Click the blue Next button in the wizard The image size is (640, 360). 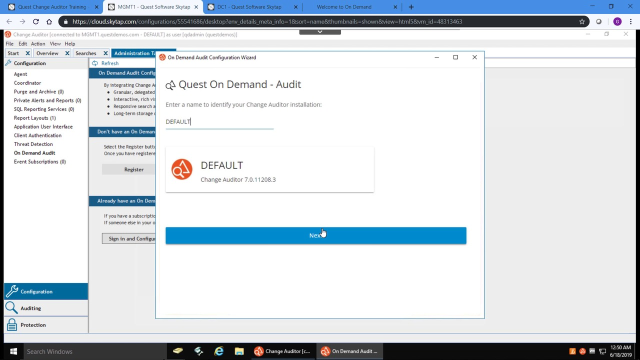tap(316, 236)
